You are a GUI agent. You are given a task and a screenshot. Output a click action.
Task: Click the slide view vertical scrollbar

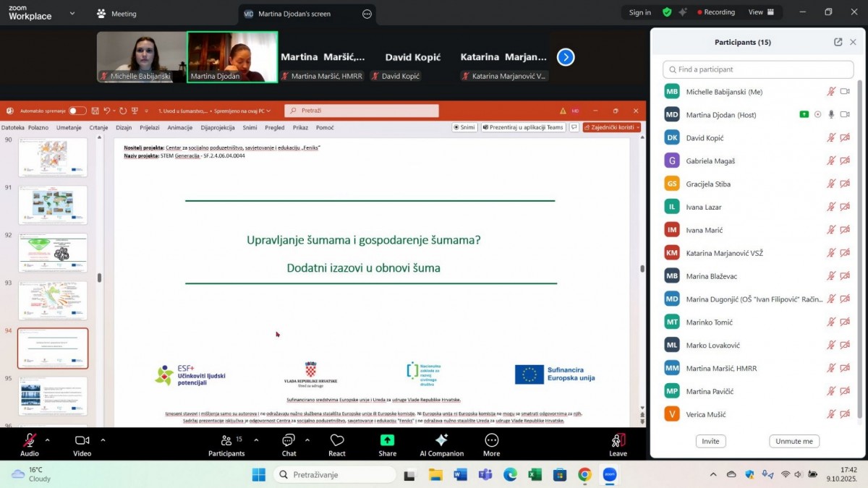(x=642, y=269)
